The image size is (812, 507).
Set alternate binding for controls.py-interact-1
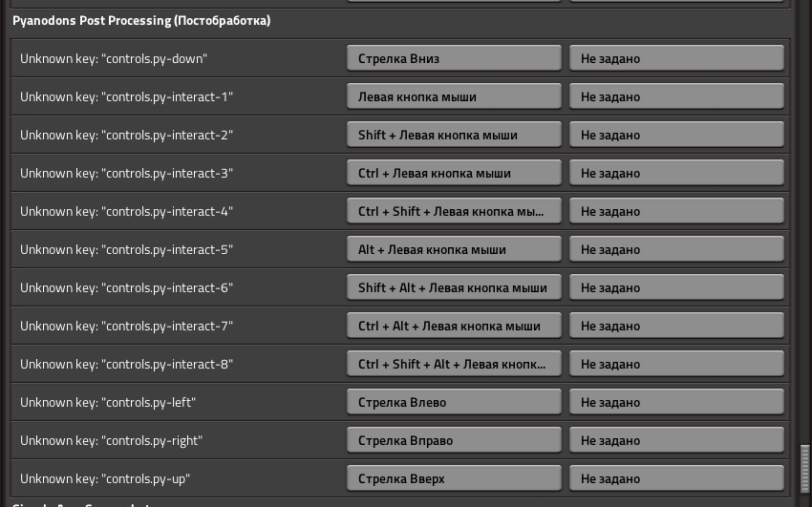[676, 96]
